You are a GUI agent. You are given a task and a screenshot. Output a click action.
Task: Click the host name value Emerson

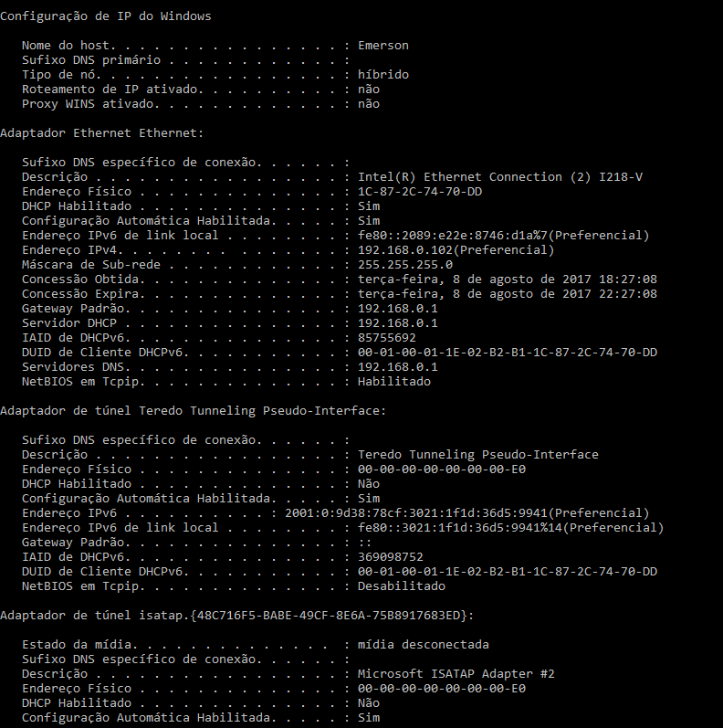tap(382, 46)
